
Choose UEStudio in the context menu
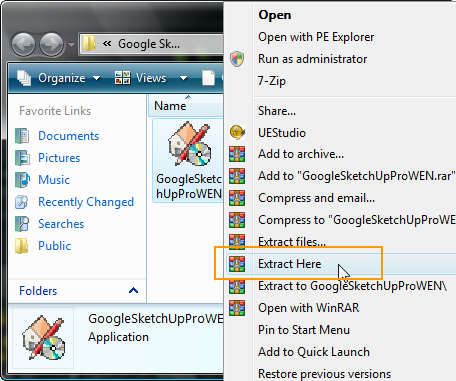tap(282, 133)
